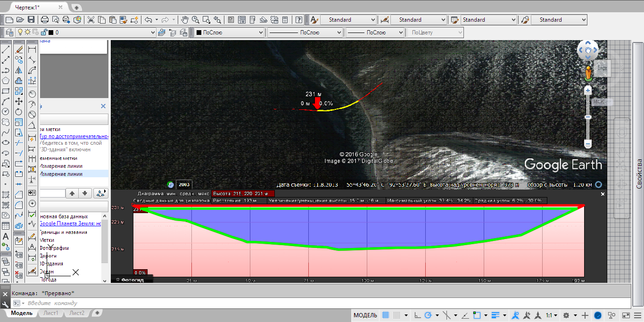Open the ПоСлою linetype dropdown
644x322 pixels.
click(305, 33)
